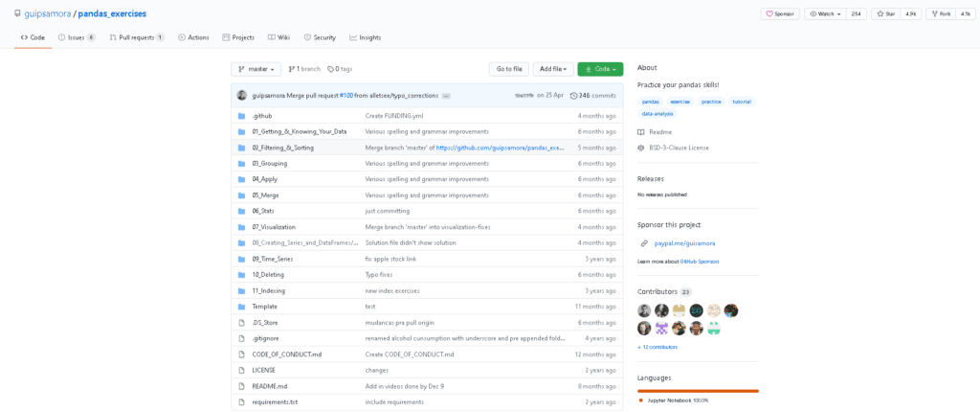Viewport: 980px width, 412px height.
Task: Open the green pixel-art contributor avatar
Action: tap(714, 328)
